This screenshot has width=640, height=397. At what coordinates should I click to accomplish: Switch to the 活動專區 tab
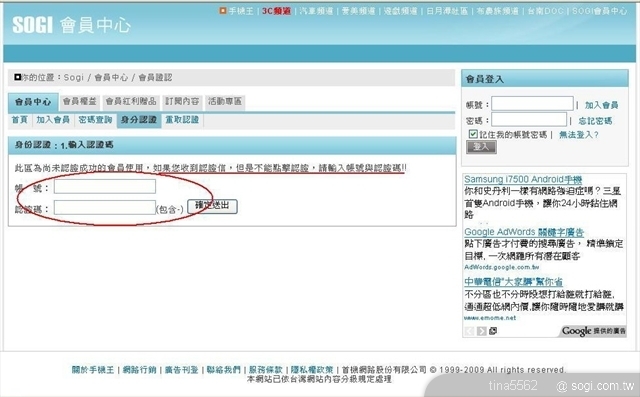pyautogui.click(x=225, y=101)
